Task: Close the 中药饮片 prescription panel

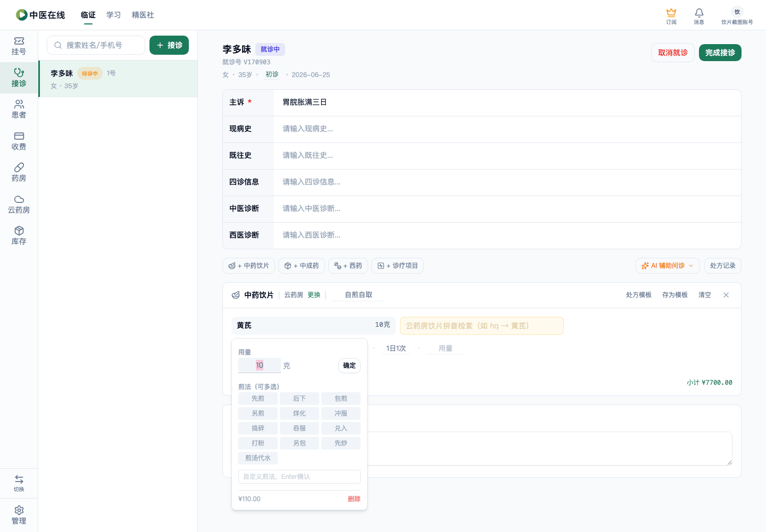Action: click(x=726, y=295)
